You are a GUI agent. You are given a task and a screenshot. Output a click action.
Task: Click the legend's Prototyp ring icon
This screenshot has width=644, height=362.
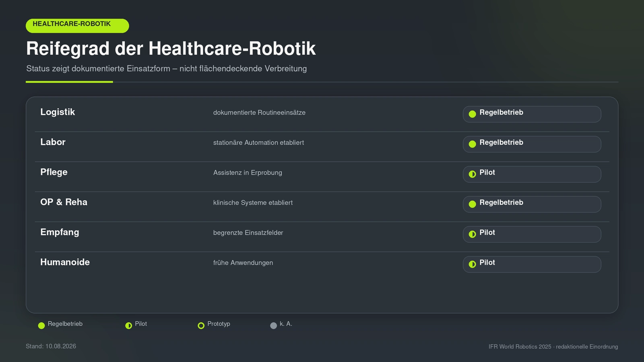[201, 325]
